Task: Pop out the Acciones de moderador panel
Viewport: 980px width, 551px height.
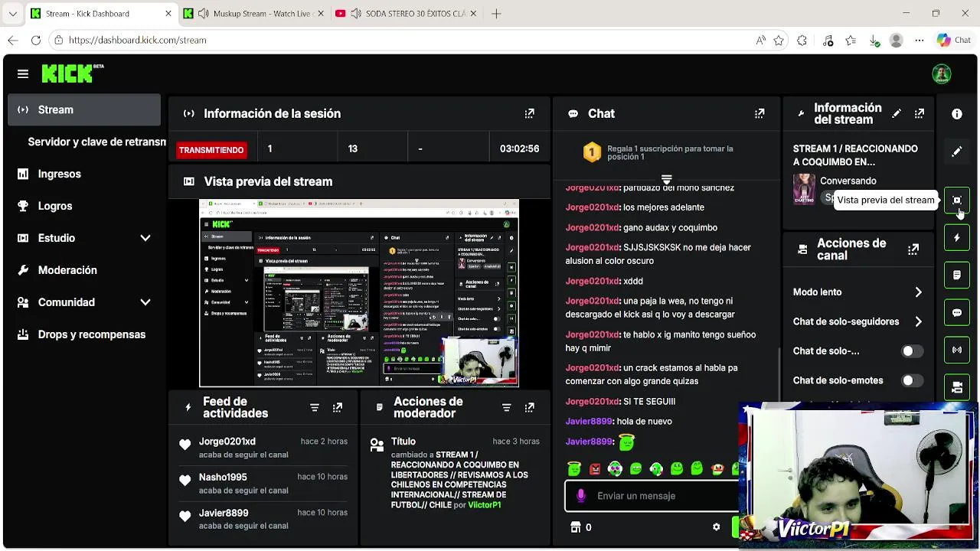Action: click(x=529, y=408)
